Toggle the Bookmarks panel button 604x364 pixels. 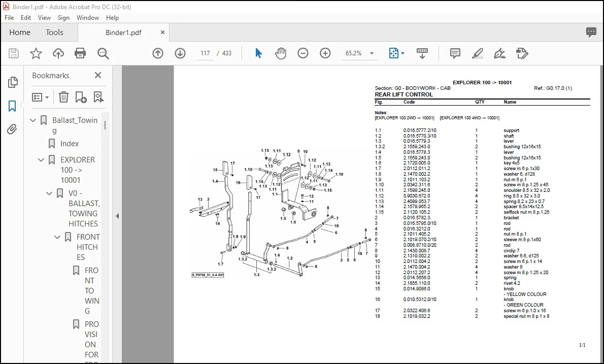pyautogui.click(x=12, y=106)
